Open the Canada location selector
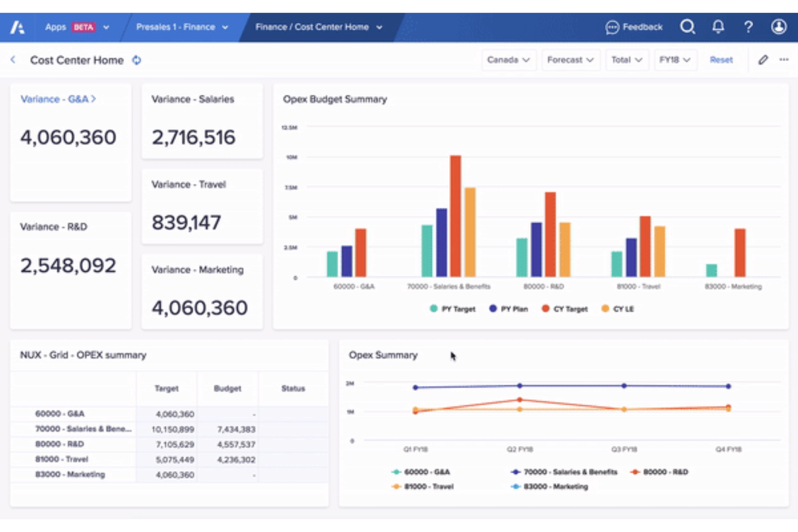Image resolution: width=798 pixels, height=532 pixels. (508, 60)
